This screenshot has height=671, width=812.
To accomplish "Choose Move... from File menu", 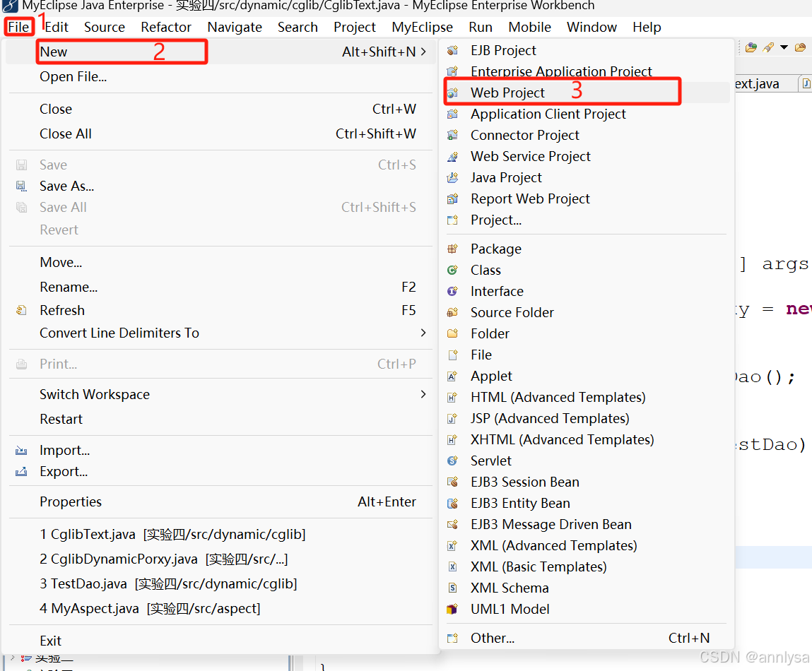I will coord(61,263).
